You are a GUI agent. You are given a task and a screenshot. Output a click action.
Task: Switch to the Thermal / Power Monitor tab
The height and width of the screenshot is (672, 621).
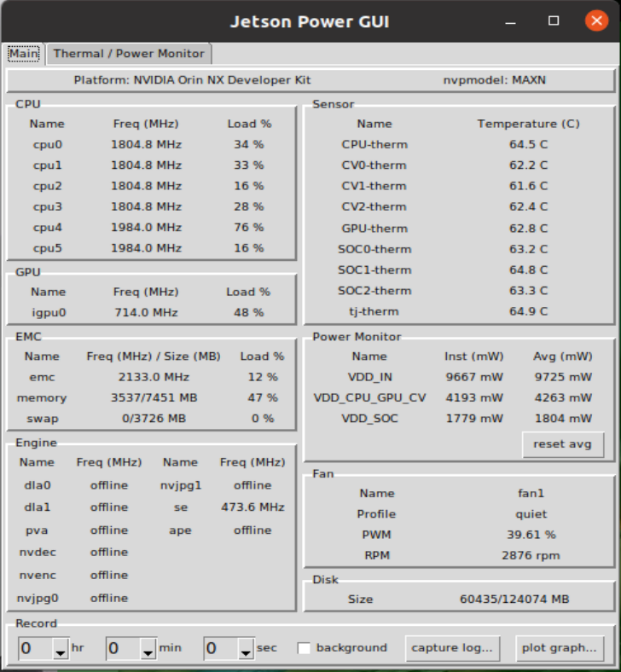(x=129, y=54)
